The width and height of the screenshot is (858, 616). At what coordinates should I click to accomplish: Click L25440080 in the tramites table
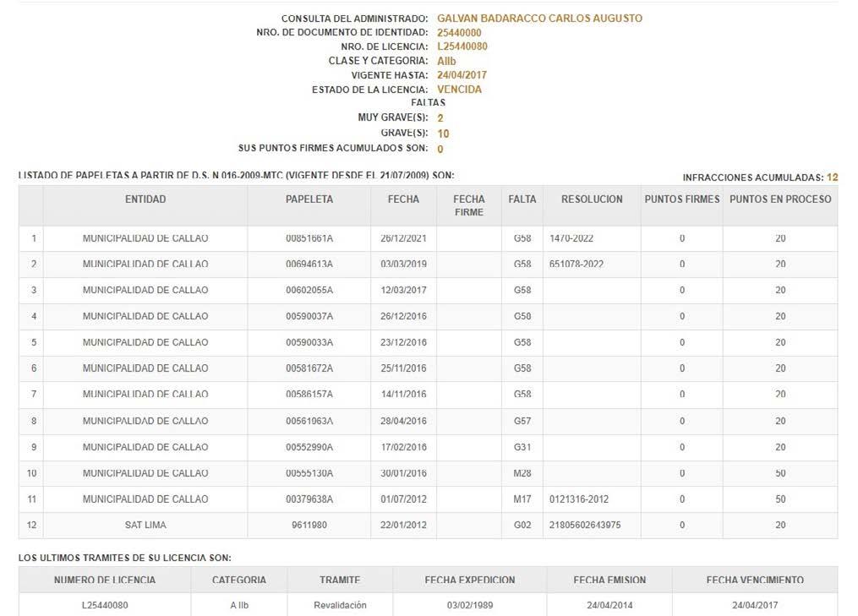click(105, 605)
